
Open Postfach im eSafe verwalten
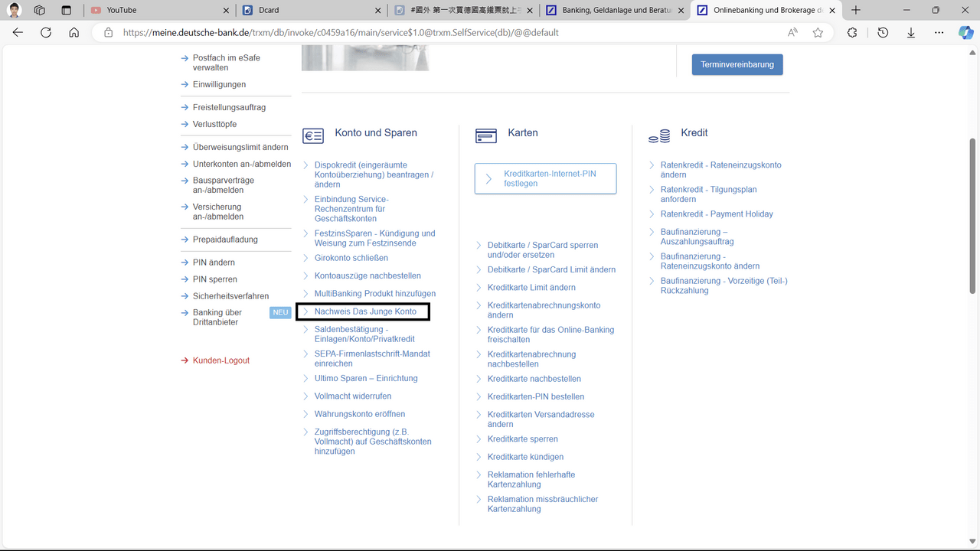pos(227,63)
